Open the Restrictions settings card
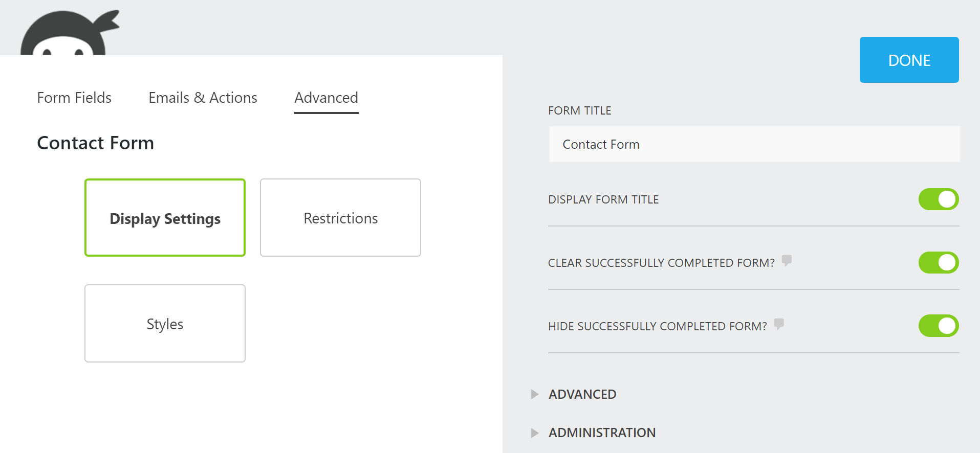The height and width of the screenshot is (453, 980). [340, 218]
